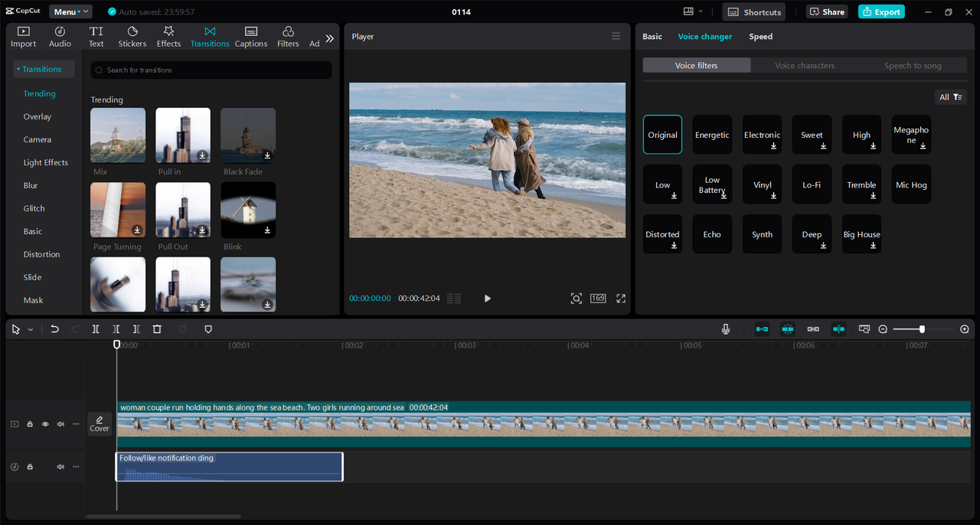Apply the Mic Hog voice filter
The height and width of the screenshot is (525, 980).
click(911, 184)
